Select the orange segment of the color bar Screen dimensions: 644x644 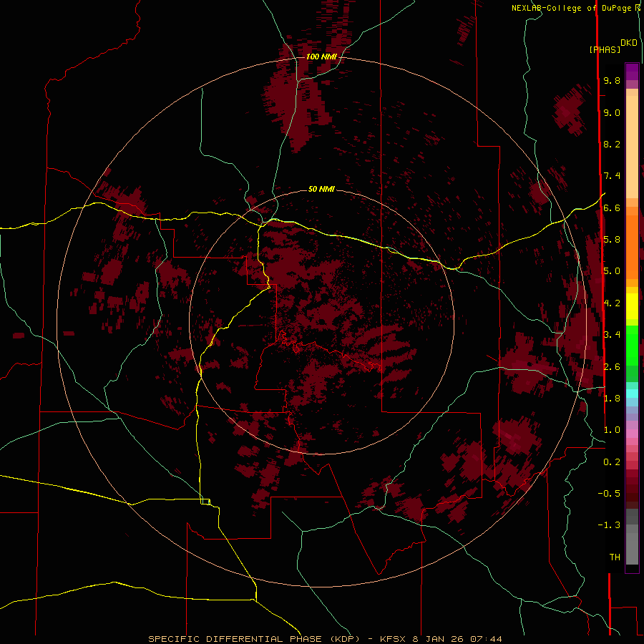632,248
